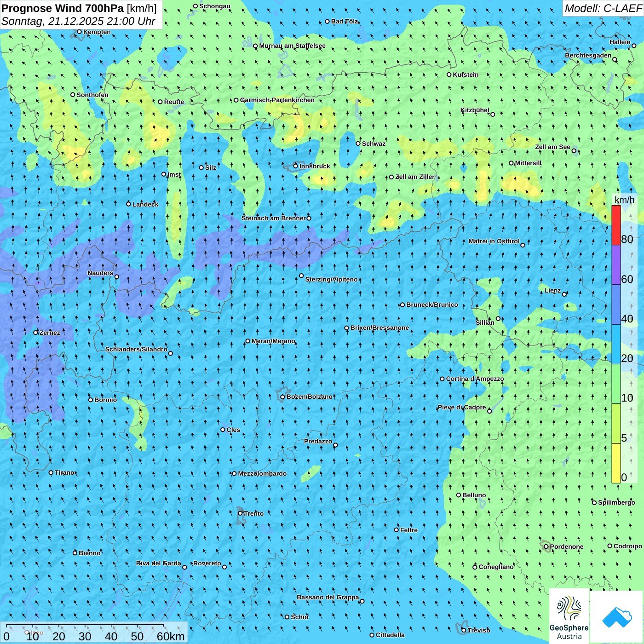Click the Innsbruck city marker
The width and height of the screenshot is (644, 644).
296,166
